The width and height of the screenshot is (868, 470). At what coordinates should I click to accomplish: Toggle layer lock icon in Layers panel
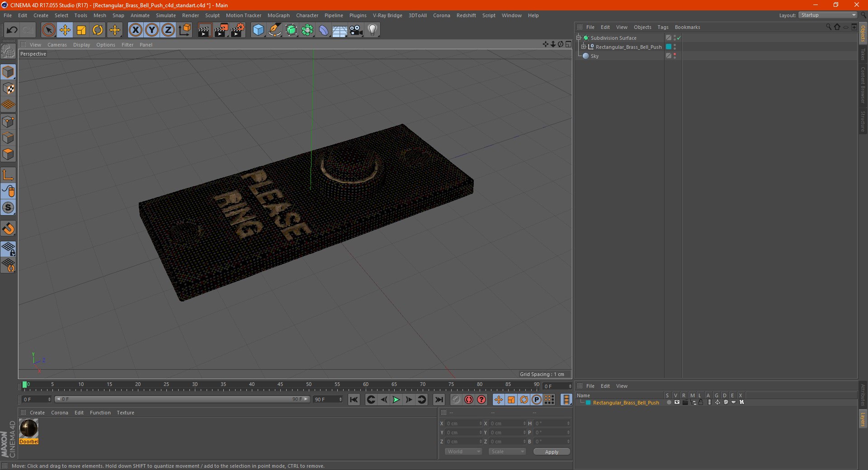click(x=701, y=403)
